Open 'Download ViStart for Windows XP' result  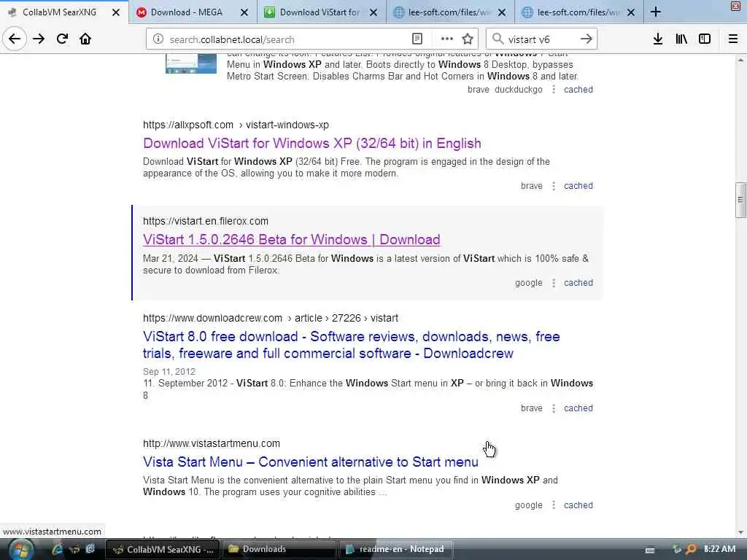[312, 144]
